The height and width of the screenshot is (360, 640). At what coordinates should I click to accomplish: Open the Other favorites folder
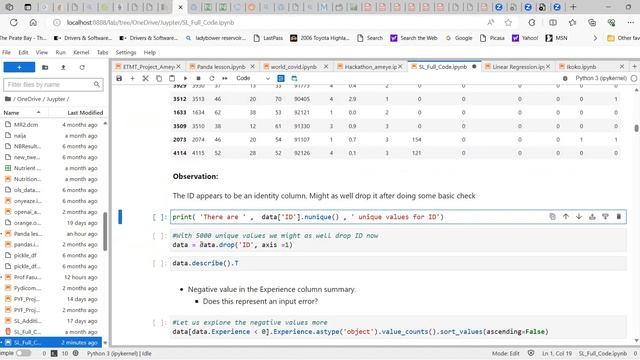pyautogui.click(x=623, y=38)
